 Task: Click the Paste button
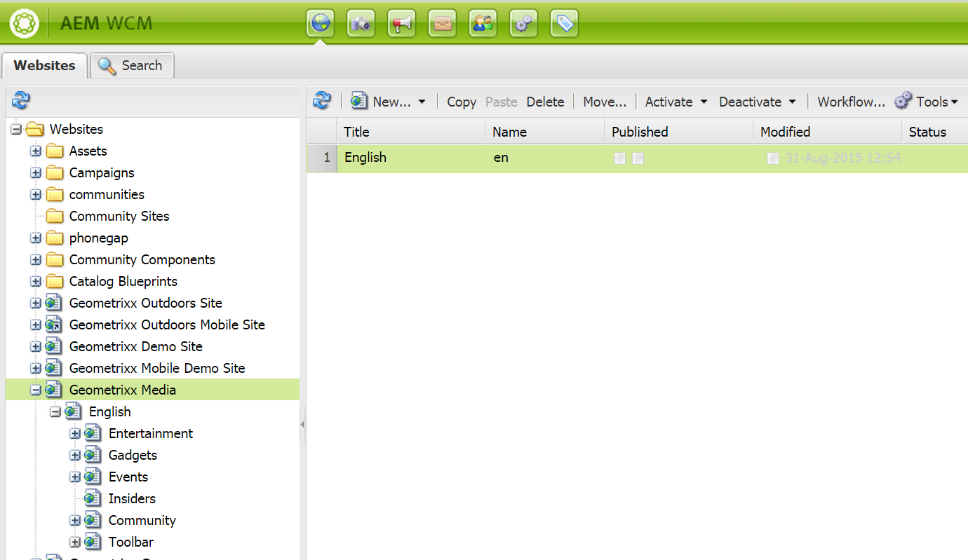coord(502,102)
